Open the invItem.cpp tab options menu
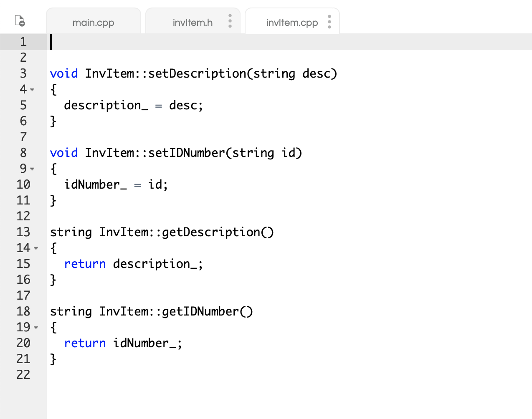Screen dimensions: 532x419 click(x=329, y=22)
